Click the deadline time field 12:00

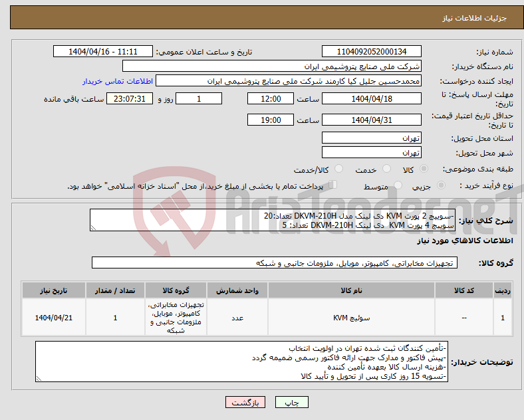[x=271, y=98]
